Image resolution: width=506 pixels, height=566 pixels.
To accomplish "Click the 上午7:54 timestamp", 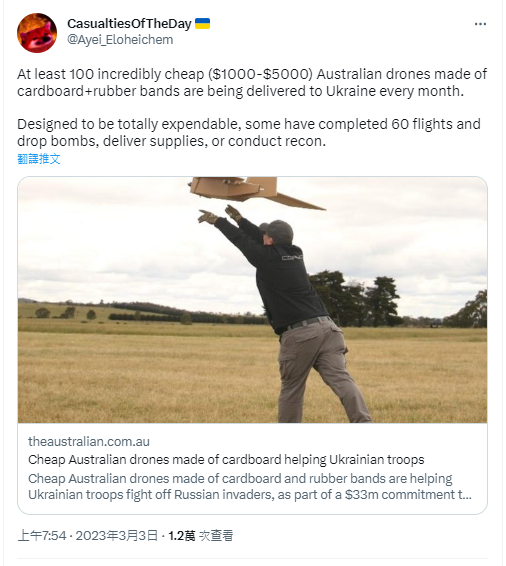I will pyautogui.click(x=42, y=536).
